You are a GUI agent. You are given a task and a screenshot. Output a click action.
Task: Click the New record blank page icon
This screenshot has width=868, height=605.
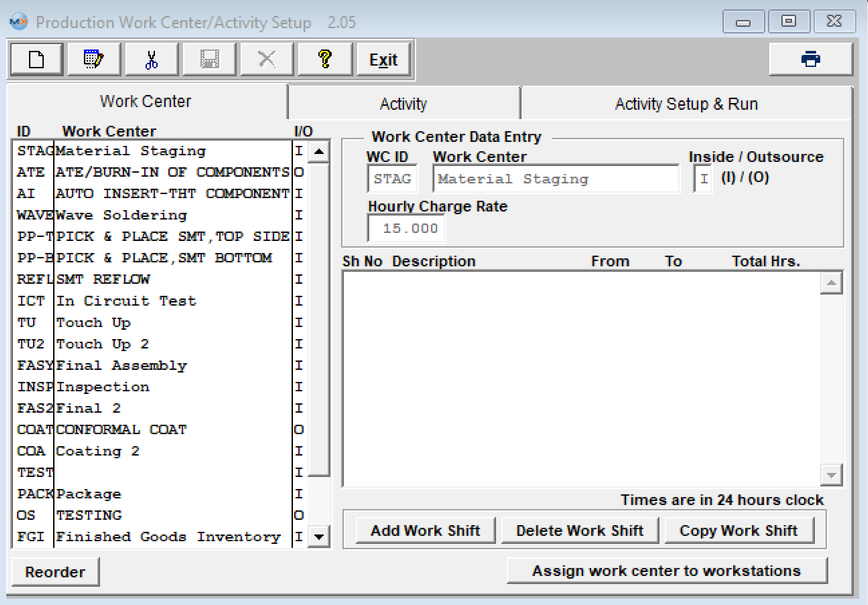pyautogui.click(x=37, y=59)
